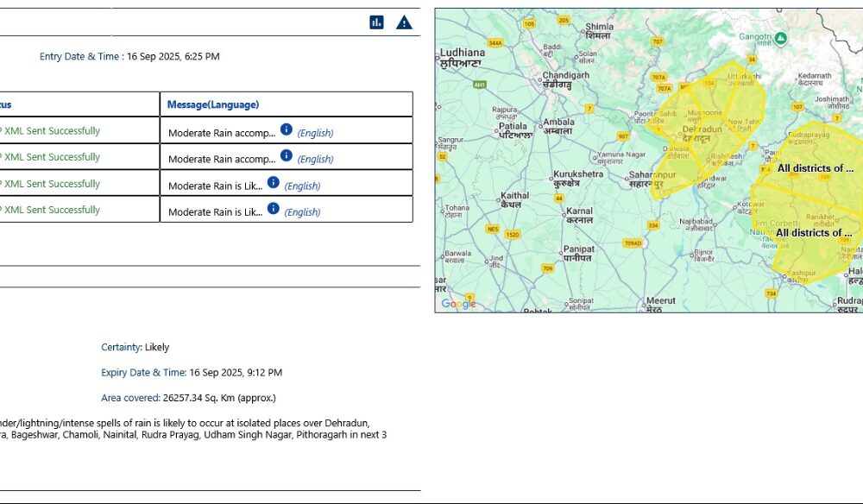Click Kurukshetra label on the map
Screen dimensions: 863x504
tap(578, 179)
